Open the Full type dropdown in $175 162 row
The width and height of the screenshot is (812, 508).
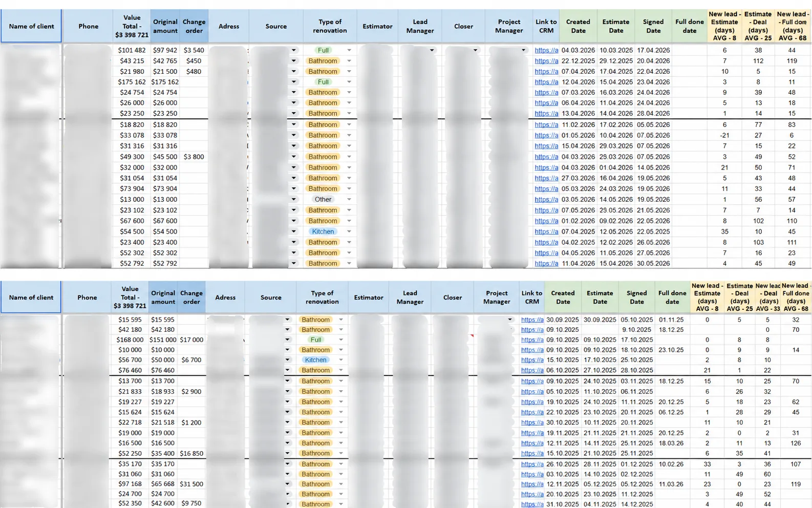pyautogui.click(x=349, y=82)
